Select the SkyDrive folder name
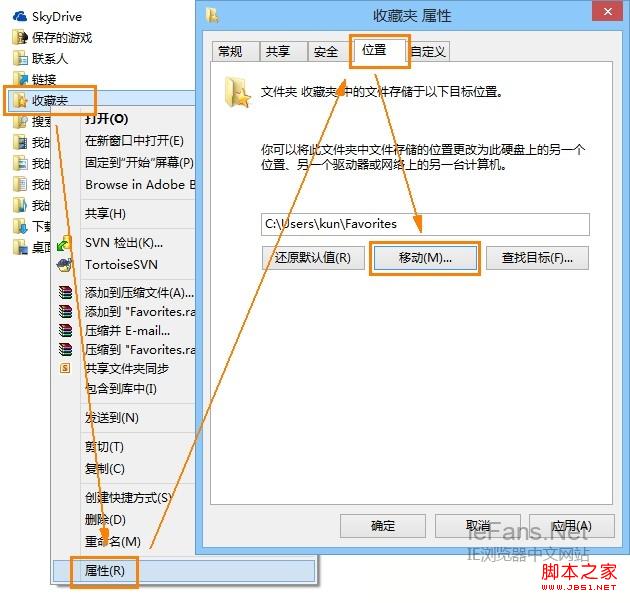The image size is (630, 603). [57, 16]
